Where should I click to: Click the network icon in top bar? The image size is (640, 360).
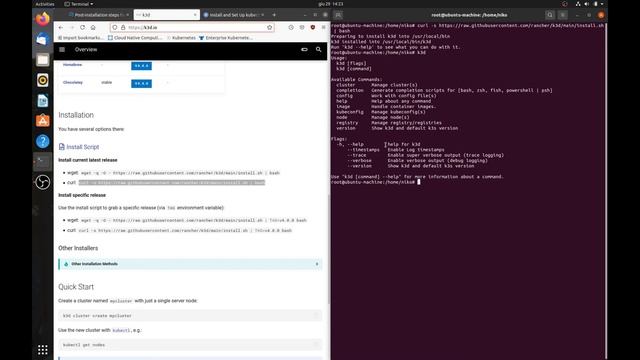point(578,4)
